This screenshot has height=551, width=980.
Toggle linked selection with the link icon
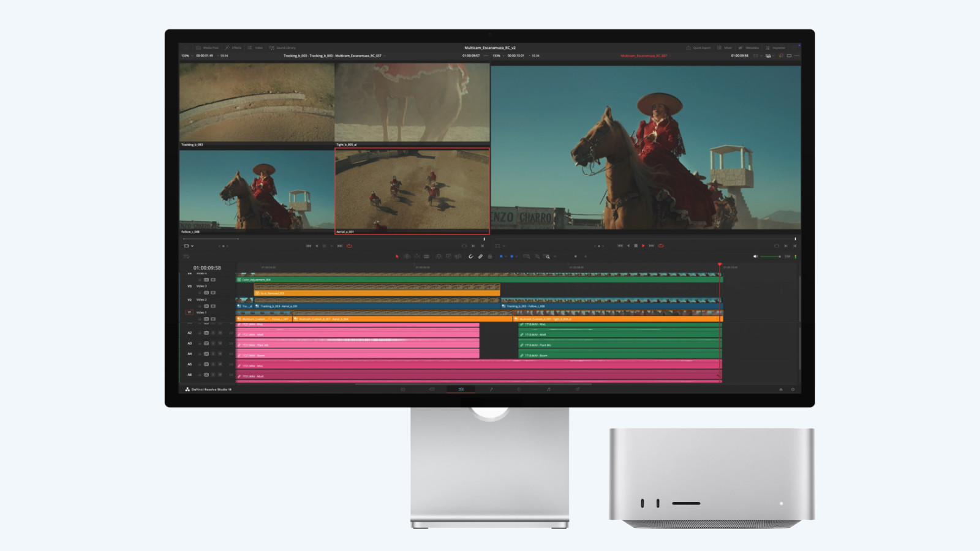click(x=481, y=256)
